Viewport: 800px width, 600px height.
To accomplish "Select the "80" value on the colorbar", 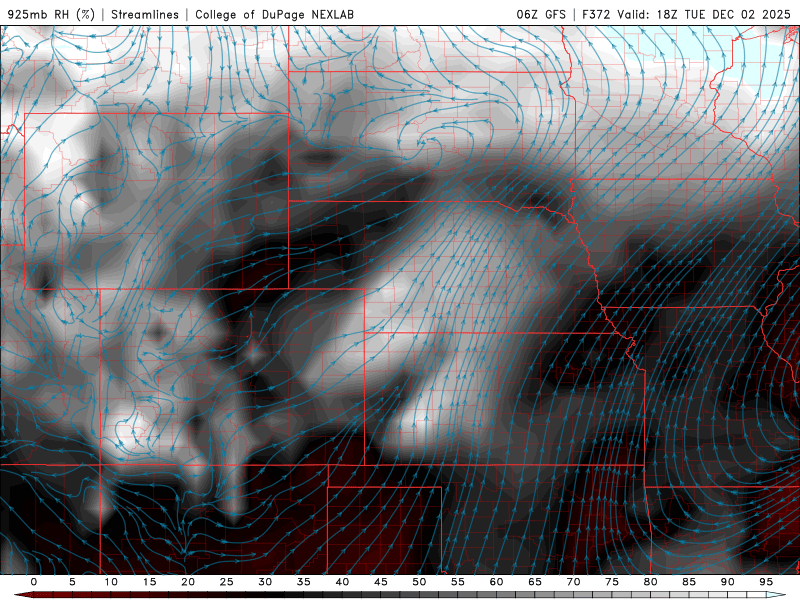I will pyautogui.click(x=651, y=582).
